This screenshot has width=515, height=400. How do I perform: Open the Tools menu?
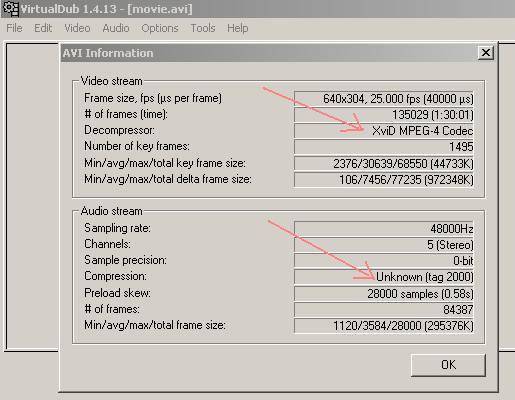[x=203, y=28]
